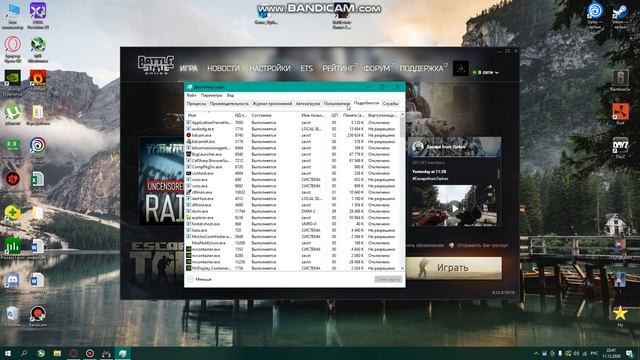Screen dimensions: 640x360
Task: Select the audiodg.exe process row
Action: pyautogui.click(x=293, y=129)
